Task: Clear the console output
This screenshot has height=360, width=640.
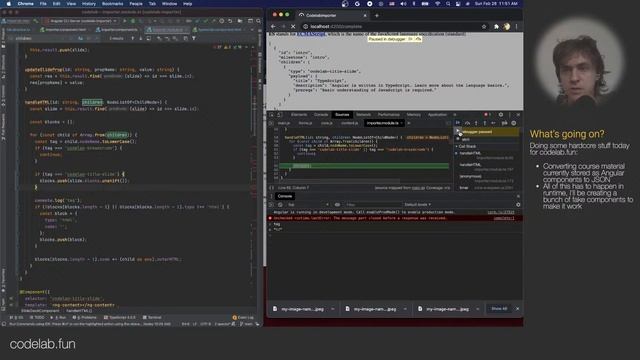Action: click(280, 204)
